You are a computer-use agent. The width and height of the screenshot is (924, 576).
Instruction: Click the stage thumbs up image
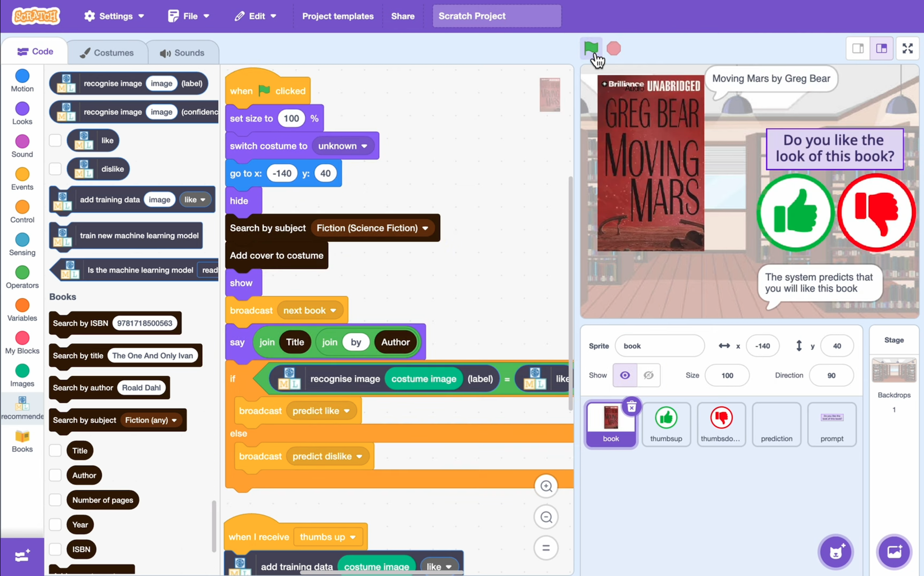pos(795,212)
